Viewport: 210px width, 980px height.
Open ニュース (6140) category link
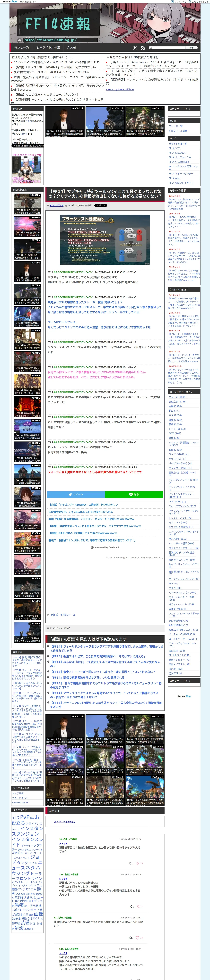coord(178,397)
